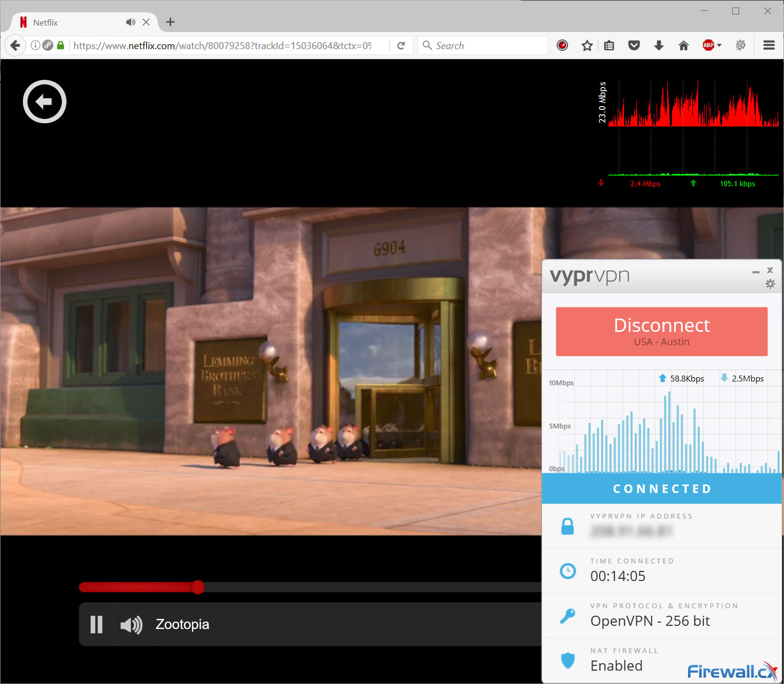Click the Netflix player volume icon
784x684 pixels.
pos(131,625)
